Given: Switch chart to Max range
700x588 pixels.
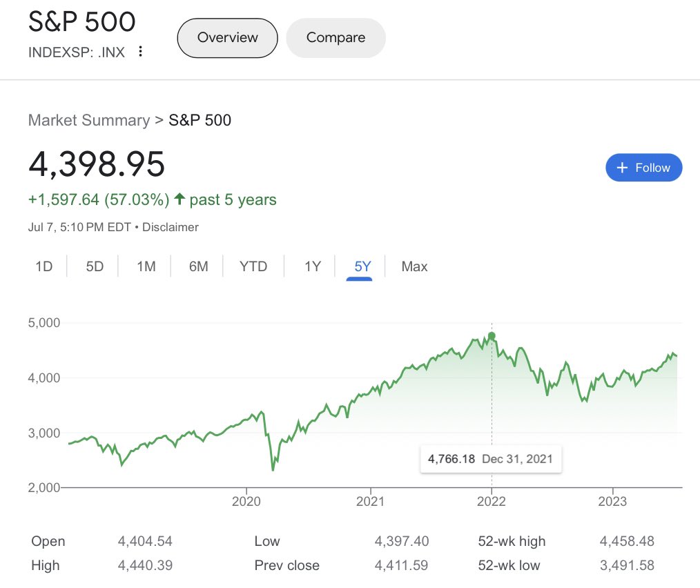Looking at the screenshot, I should pyautogui.click(x=414, y=266).
